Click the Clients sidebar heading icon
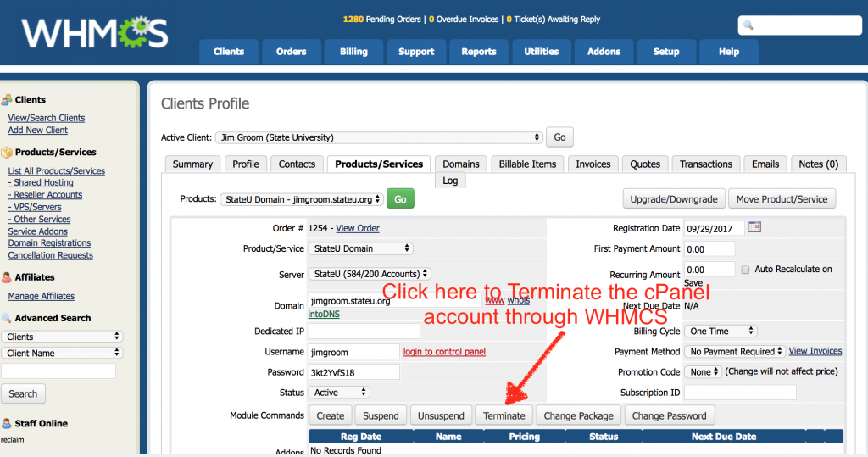This screenshot has width=868, height=457. click(x=7, y=100)
